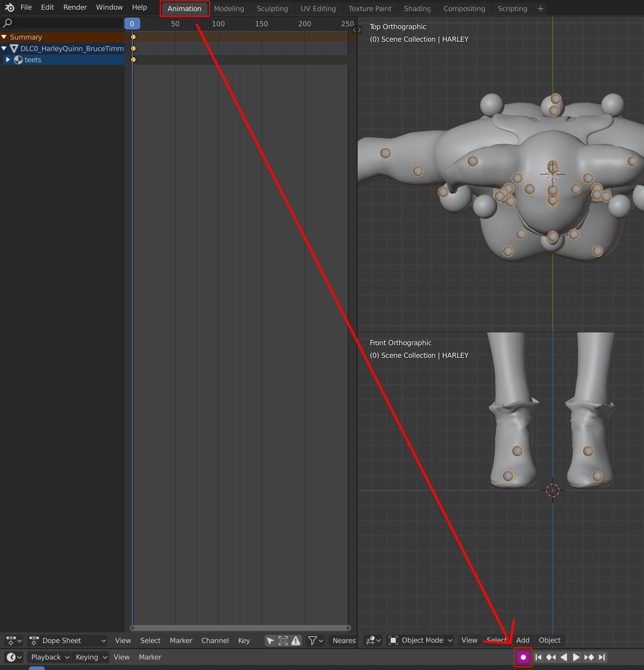Open the timeline View menu
The width and height of the screenshot is (644, 670).
122,657
